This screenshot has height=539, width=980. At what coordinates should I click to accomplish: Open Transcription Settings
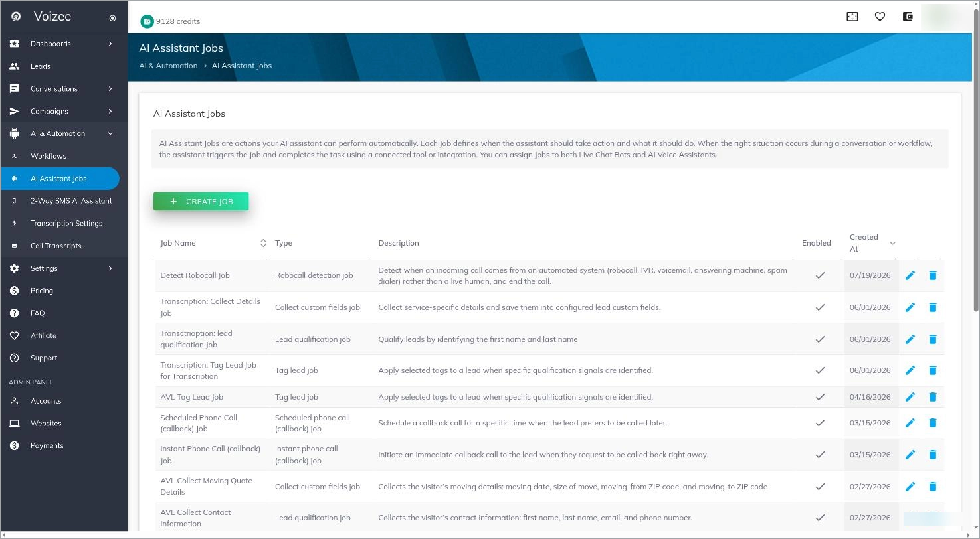pyautogui.click(x=64, y=224)
